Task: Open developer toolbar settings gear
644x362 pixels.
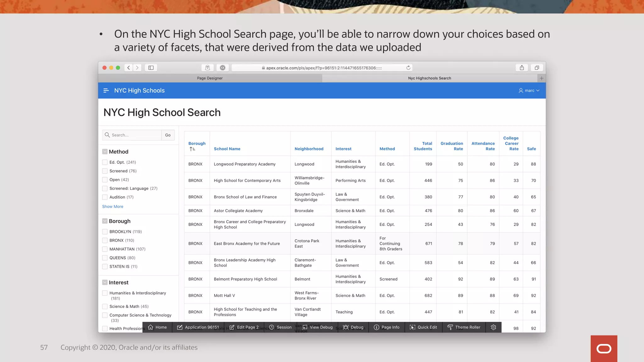Action: [x=493, y=327]
